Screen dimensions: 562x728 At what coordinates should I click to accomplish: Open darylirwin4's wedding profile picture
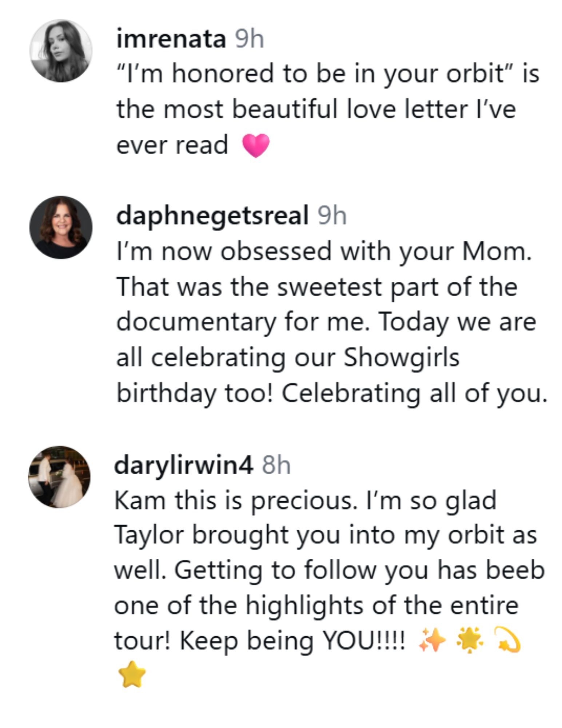pyautogui.click(x=59, y=477)
